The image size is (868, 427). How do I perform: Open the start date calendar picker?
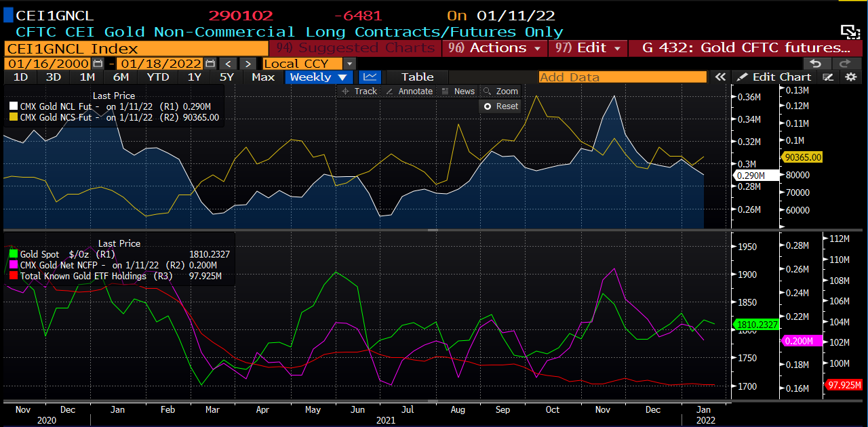click(x=98, y=63)
